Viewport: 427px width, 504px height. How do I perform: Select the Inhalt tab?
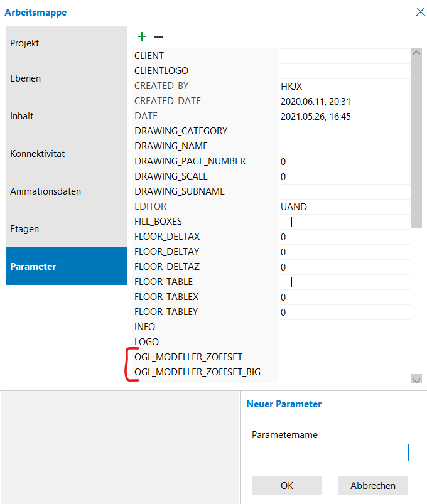tap(67, 116)
